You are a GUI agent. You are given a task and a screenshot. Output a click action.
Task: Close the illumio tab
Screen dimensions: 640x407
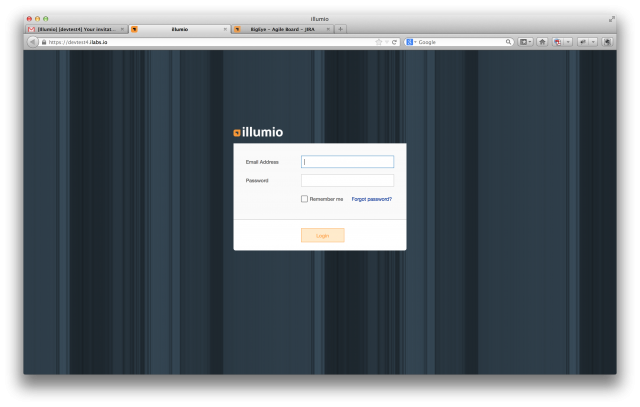(x=225, y=29)
